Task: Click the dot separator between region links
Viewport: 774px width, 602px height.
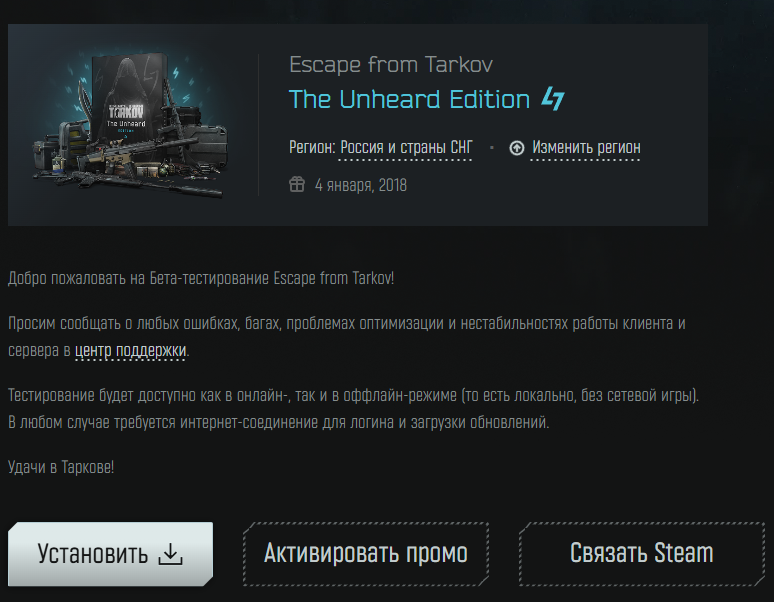Action: coord(492,148)
